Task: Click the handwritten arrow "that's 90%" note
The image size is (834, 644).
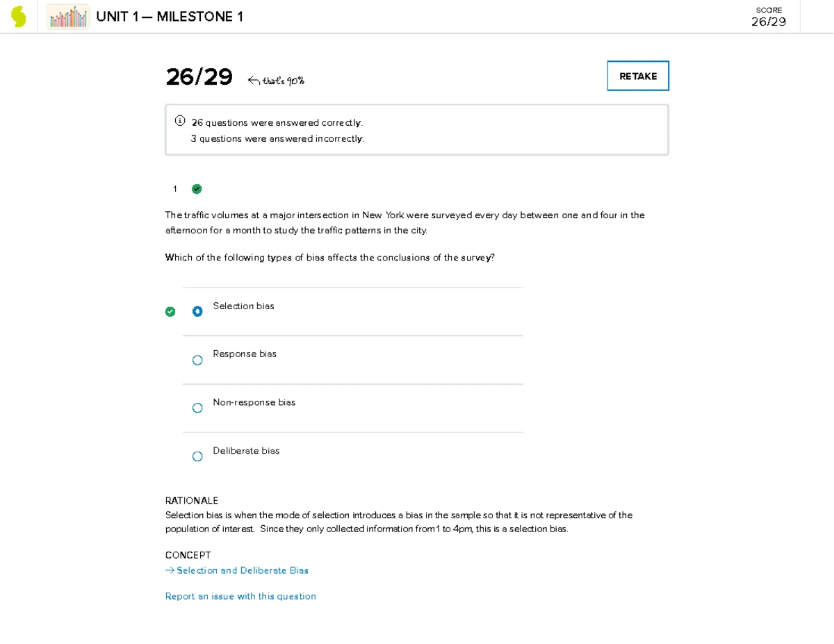Action: 276,81
